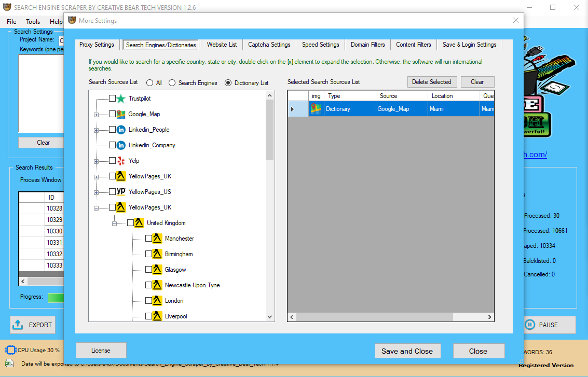588x377 pixels.
Task: Click the upload icon on the EXPORT button
Action: 18,325
